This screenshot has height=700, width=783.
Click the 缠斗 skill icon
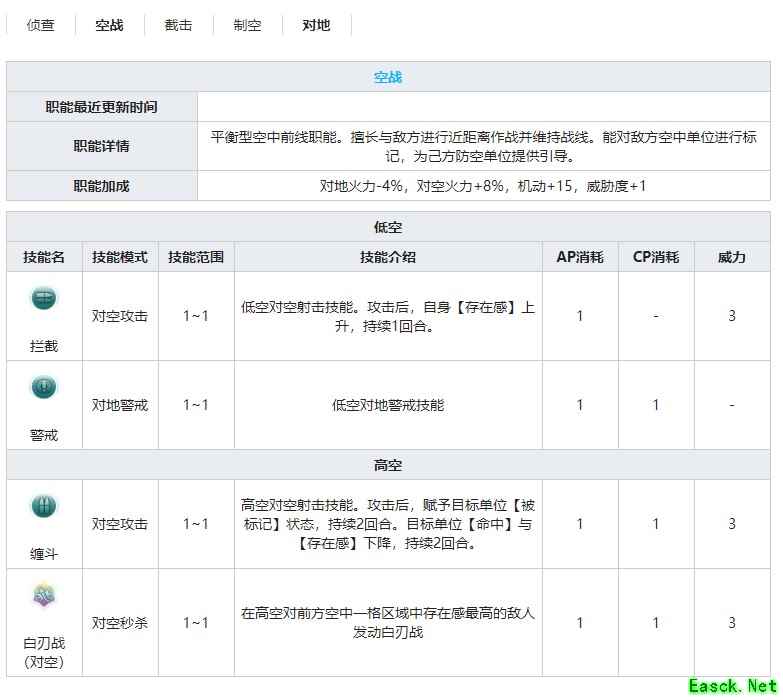[44, 506]
